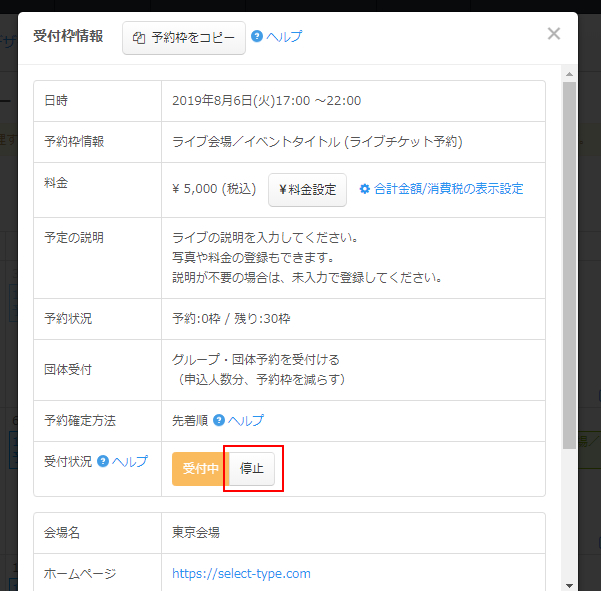601x591 pixels.
Task: Click the copy icon in 予約枠をコピー button
Action: coord(140,38)
